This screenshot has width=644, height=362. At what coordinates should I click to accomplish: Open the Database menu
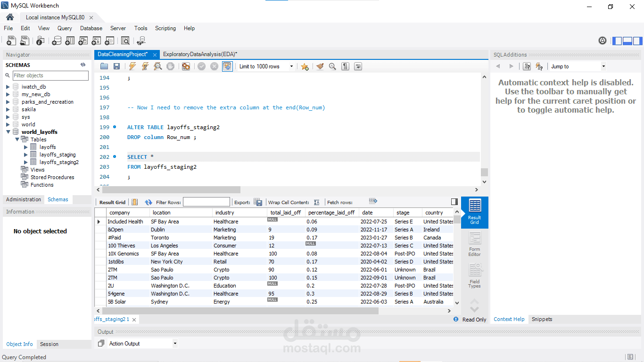click(x=91, y=28)
